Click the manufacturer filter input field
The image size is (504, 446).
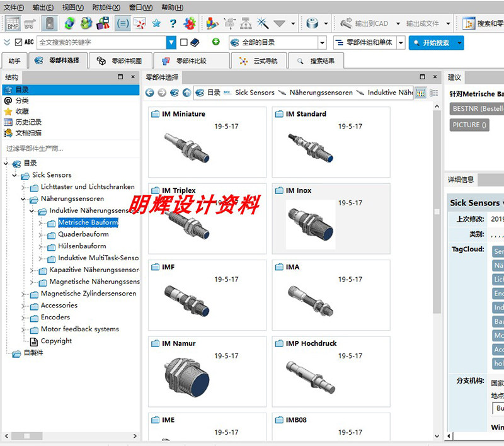pos(71,149)
